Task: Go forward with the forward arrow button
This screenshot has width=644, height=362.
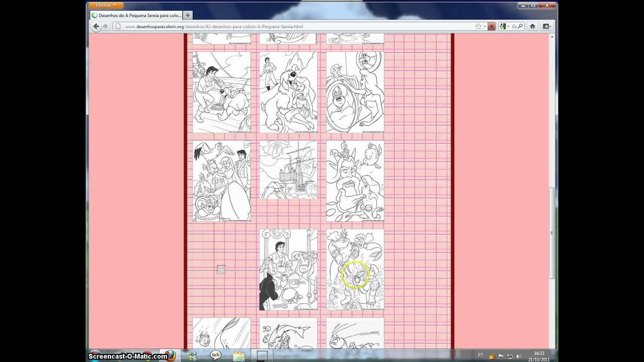Action: tap(105, 26)
